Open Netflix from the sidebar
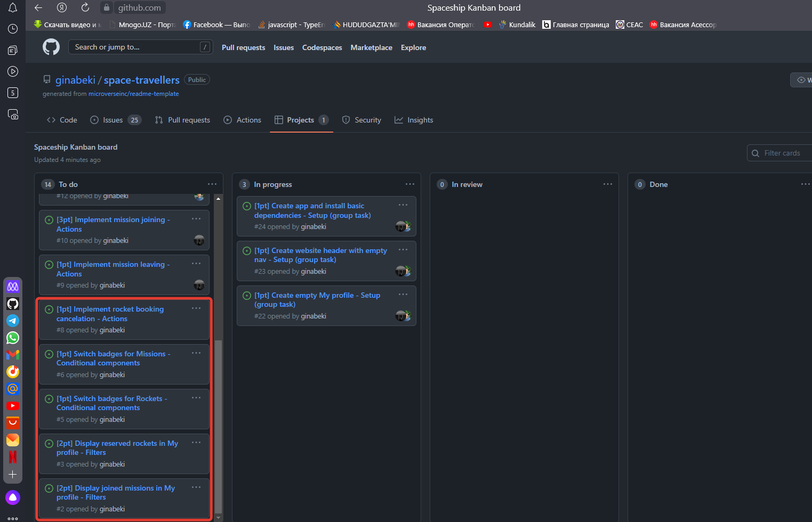This screenshot has height=522, width=812. 13,456
